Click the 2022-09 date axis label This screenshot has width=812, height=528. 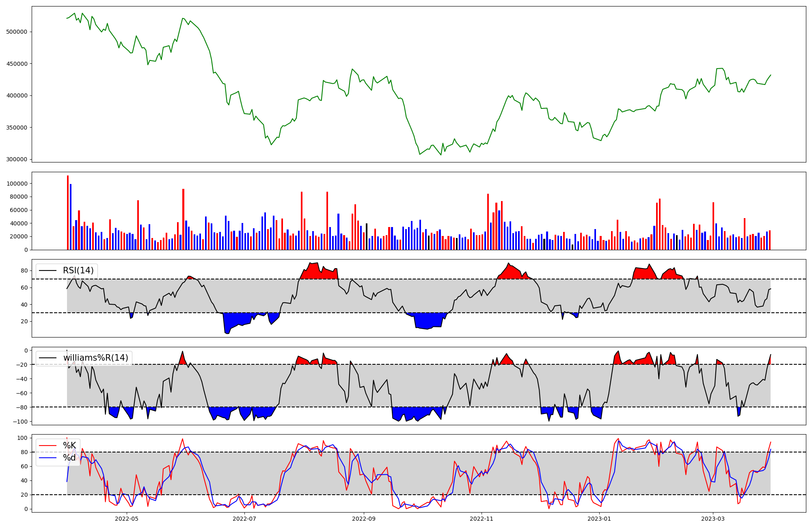pos(364,519)
